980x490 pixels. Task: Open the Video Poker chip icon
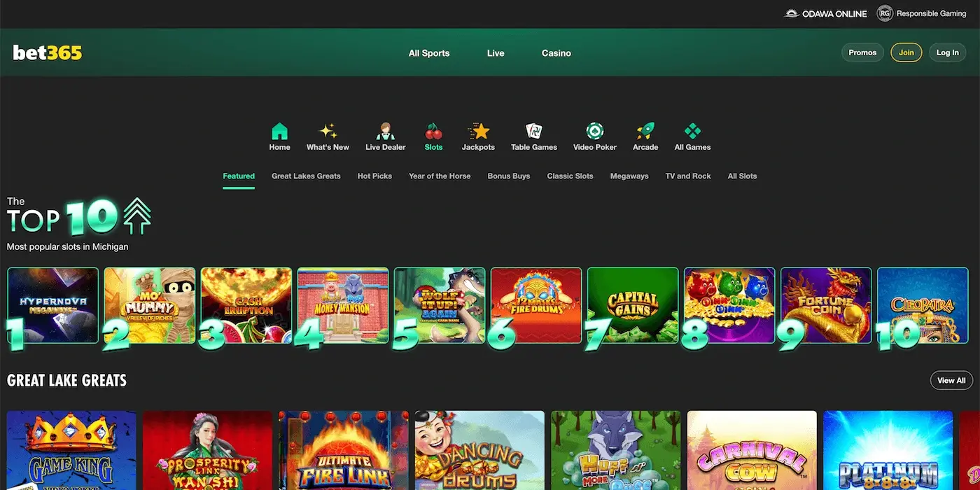pos(595,131)
